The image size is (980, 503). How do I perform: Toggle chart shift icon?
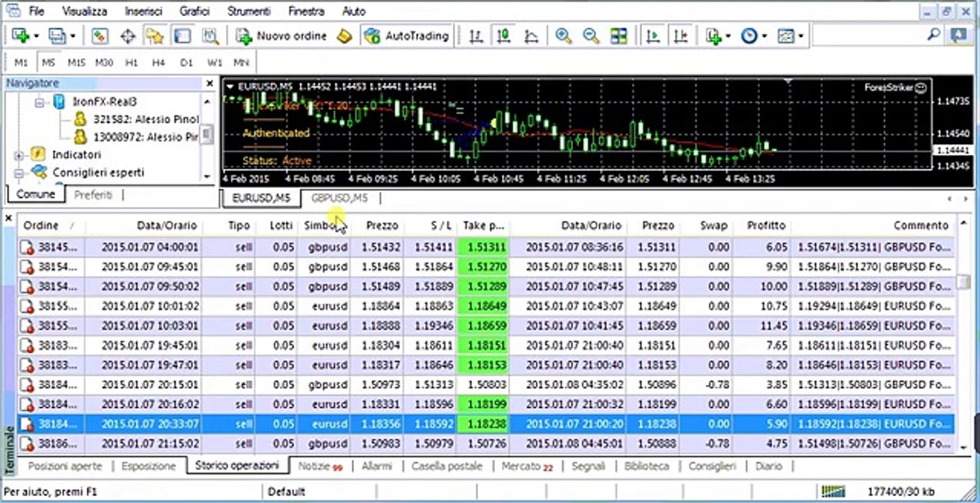click(x=681, y=36)
